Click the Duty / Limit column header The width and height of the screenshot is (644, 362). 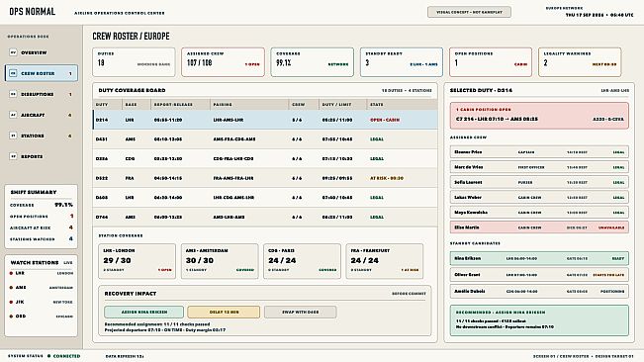[x=342, y=105]
